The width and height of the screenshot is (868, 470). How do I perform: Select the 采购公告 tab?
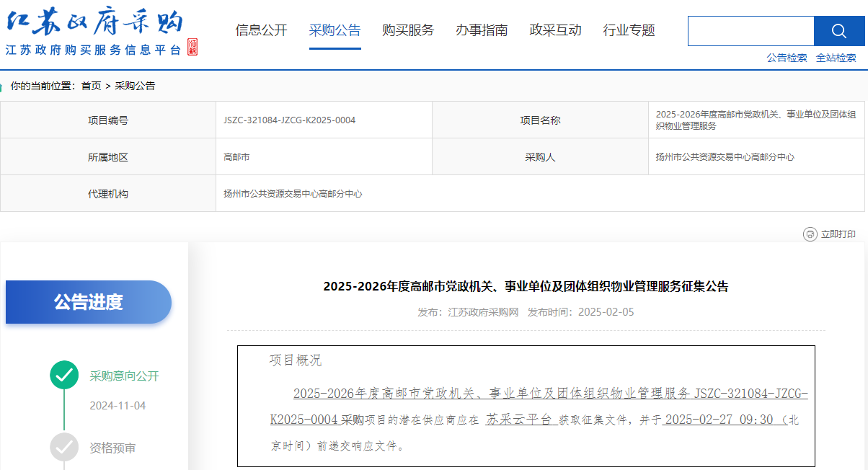pyautogui.click(x=335, y=31)
